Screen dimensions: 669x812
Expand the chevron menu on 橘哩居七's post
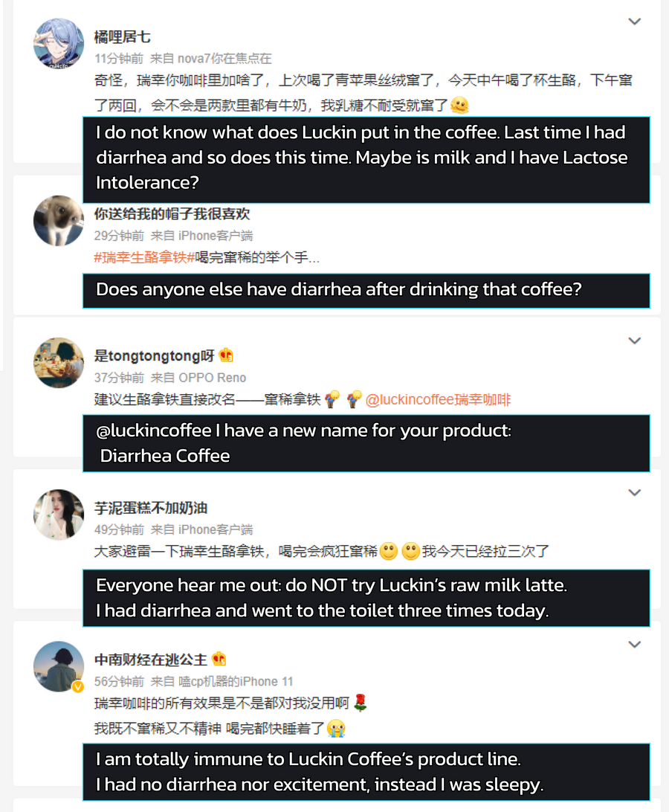(634, 22)
